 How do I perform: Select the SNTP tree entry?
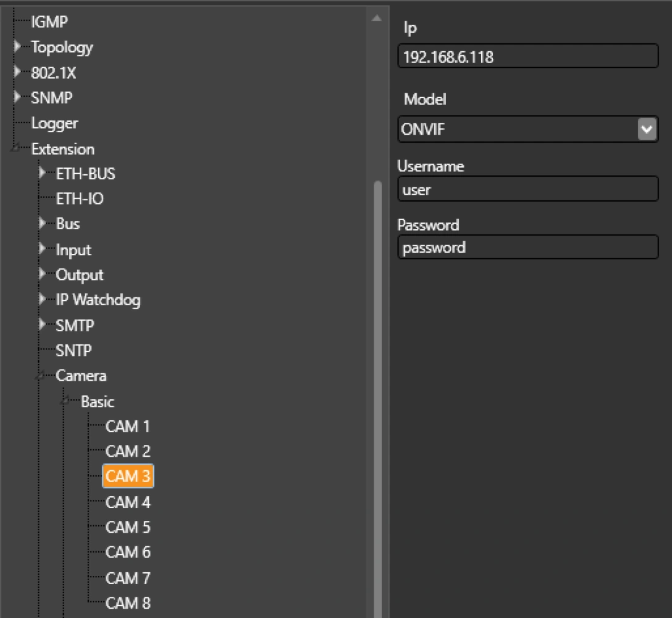(73, 350)
